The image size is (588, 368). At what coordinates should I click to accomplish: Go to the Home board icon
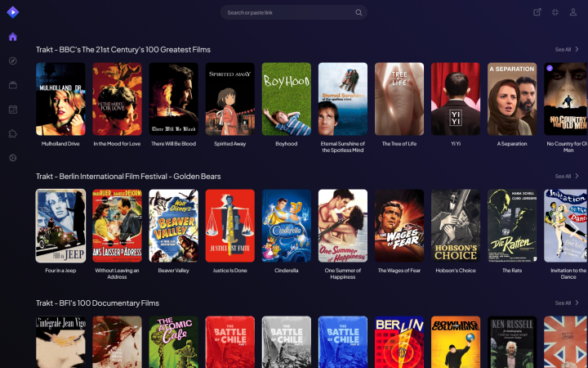12,37
